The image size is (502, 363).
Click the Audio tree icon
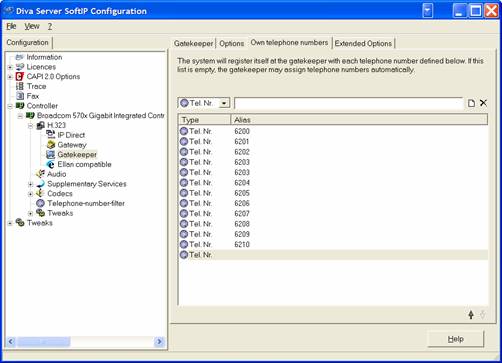40,174
